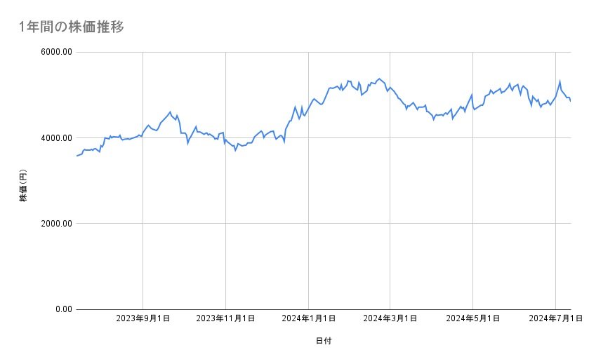The height and width of the screenshot is (364, 589).
Task: Click the rightmost end of the blue line
Action: 571,102
